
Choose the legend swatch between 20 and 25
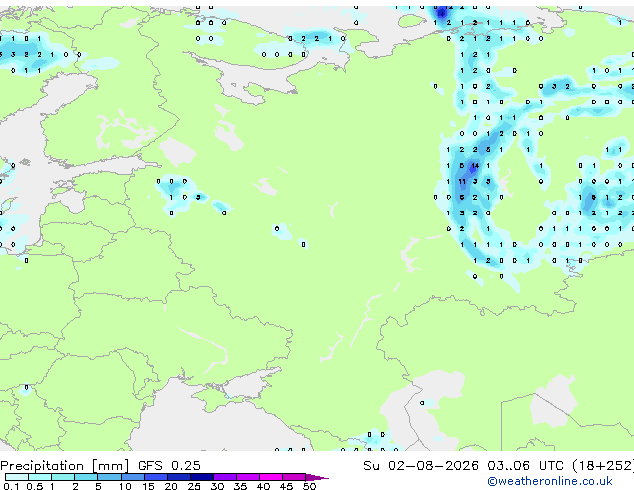coord(179,477)
